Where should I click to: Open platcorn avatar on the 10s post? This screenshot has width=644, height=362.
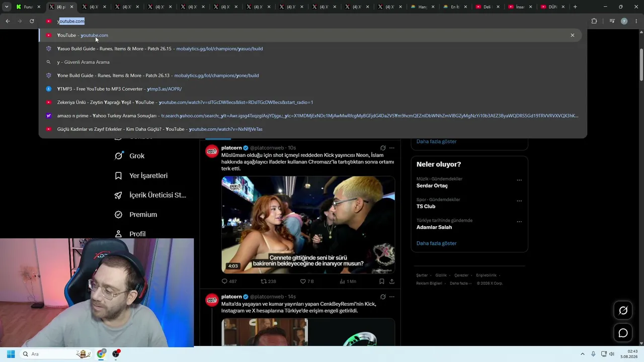[x=212, y=151]
